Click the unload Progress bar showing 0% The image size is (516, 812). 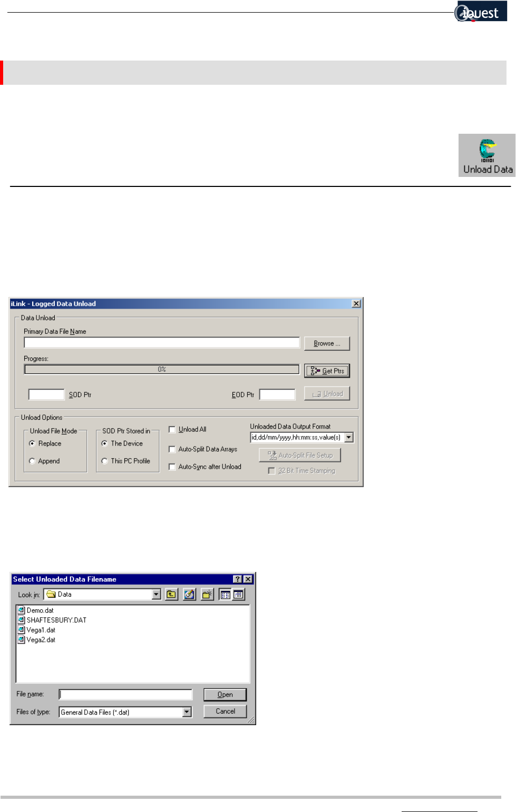click(162, 370)
